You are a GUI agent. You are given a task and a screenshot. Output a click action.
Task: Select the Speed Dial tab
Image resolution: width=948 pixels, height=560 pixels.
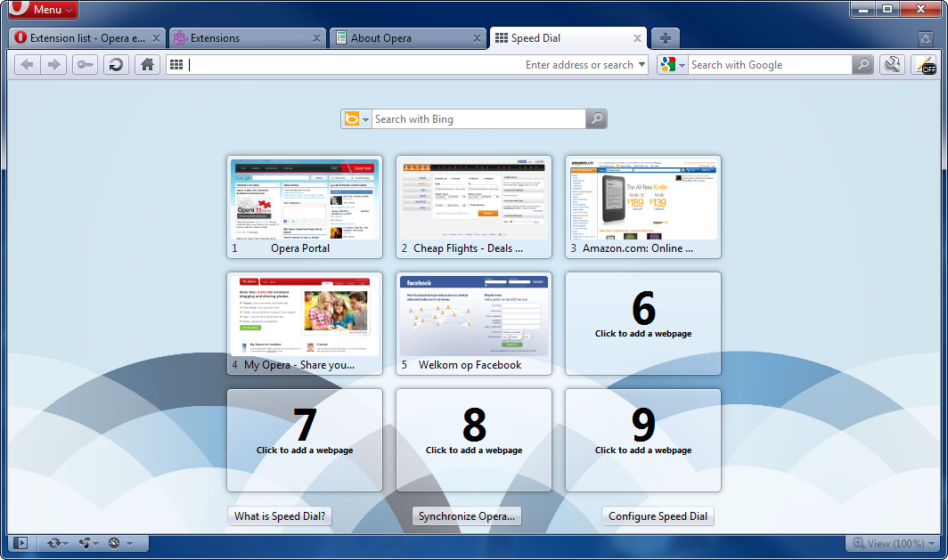[568, 38]
